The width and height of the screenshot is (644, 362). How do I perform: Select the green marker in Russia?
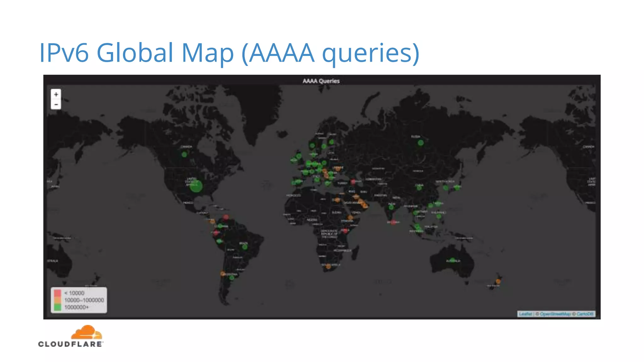[421, 143]
